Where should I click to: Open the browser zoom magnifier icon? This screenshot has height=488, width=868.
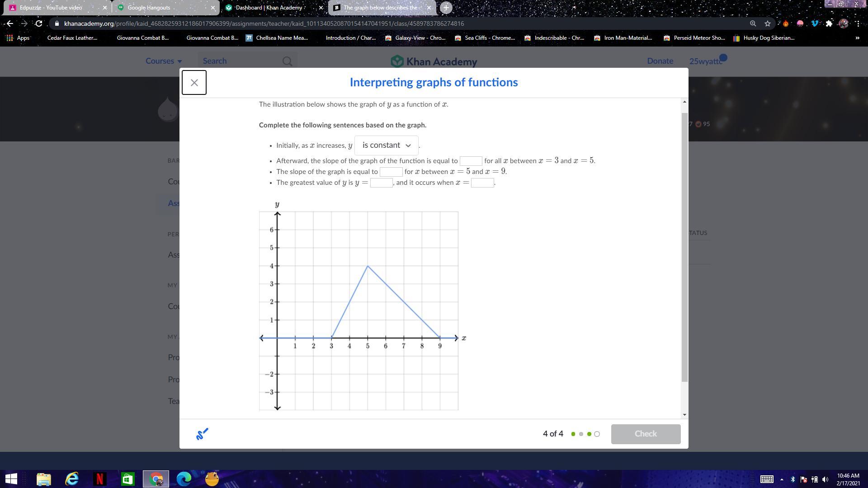pyautogui.click(x=753, y=23)
